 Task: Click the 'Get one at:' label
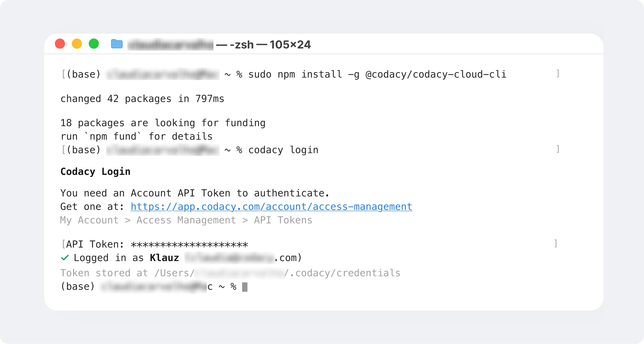coord(92,207)
